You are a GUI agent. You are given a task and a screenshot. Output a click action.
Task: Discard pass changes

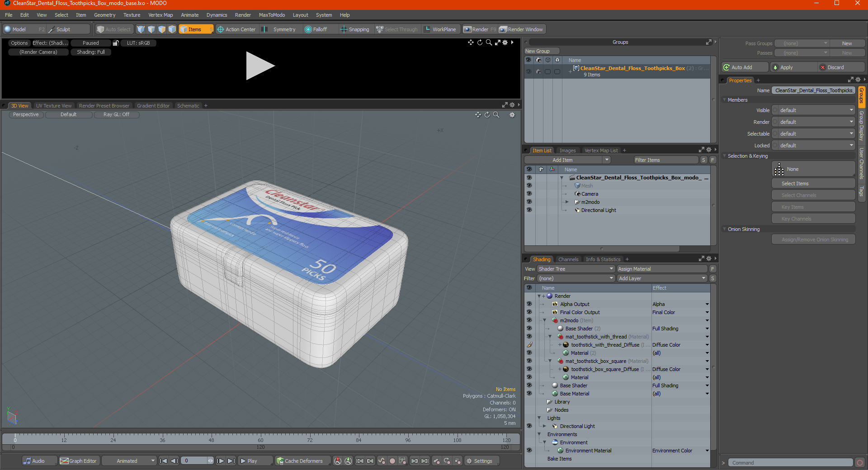click(x=841, y=67)
